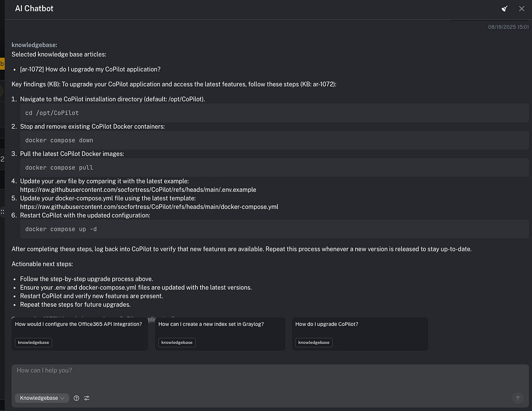Click knowledgebase tag under Office365 suggestion
Image resolution: width=532 pixels, height=411 pixels.
click(x=34, y=342)
